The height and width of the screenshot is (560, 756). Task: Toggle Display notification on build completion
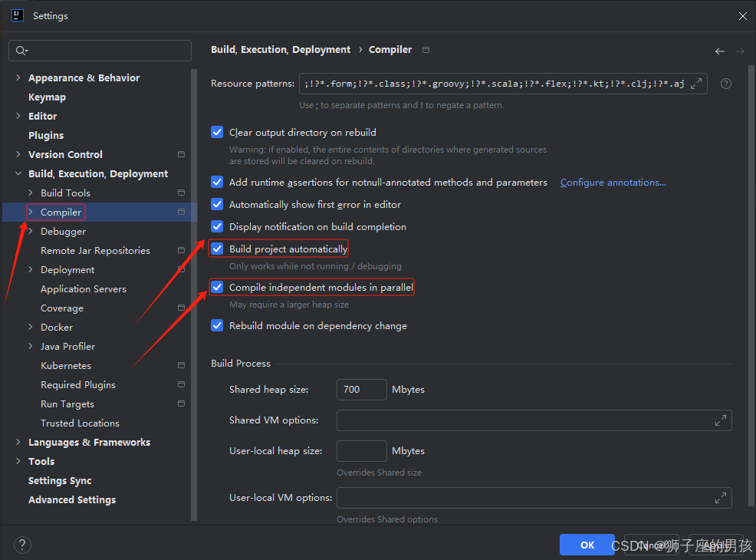[217, 226]
